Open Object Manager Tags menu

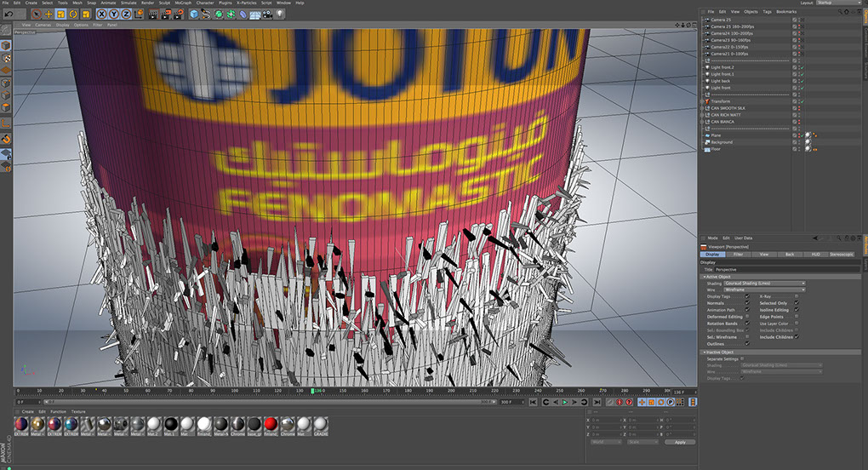(767, 12)
